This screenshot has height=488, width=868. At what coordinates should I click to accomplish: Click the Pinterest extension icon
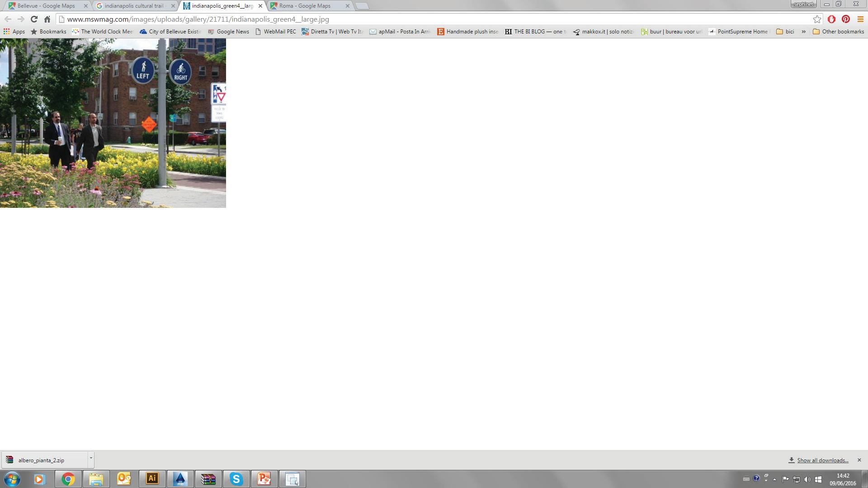coord(846,19)
